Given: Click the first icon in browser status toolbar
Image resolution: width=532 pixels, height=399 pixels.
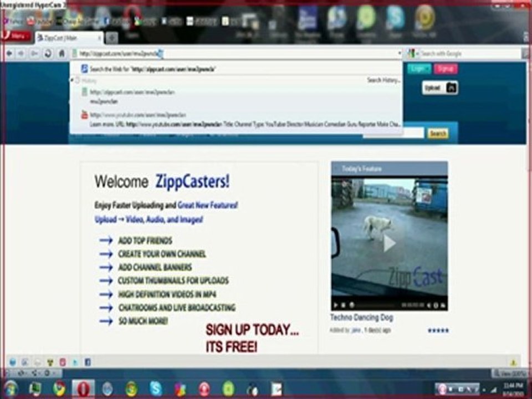Looking at the screenshot, I should (x=13, y=362).
